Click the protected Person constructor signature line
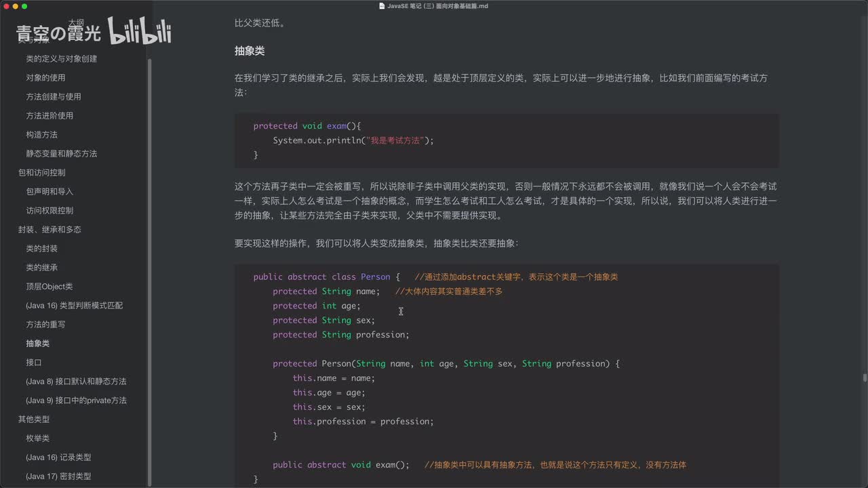 (446, 364)
